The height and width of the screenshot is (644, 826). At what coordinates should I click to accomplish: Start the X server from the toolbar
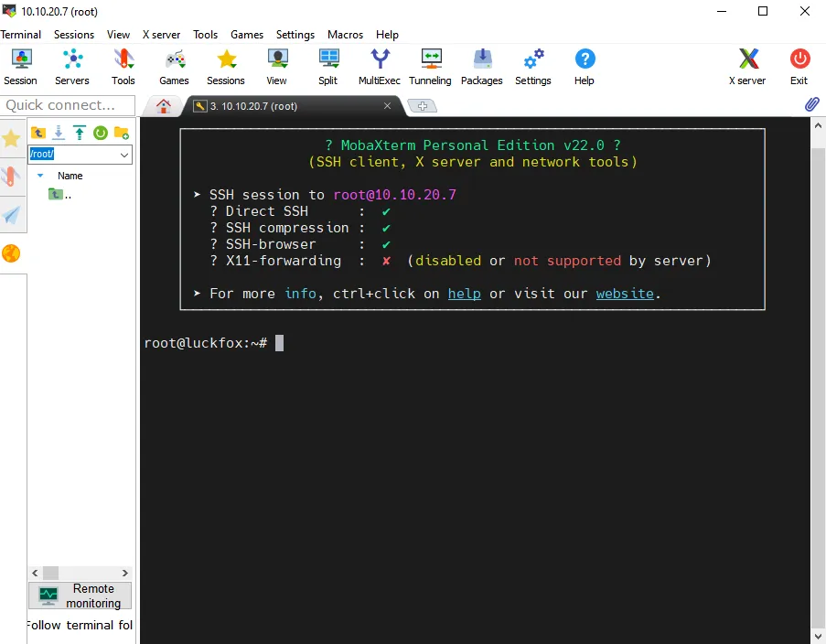pos(747,67)
